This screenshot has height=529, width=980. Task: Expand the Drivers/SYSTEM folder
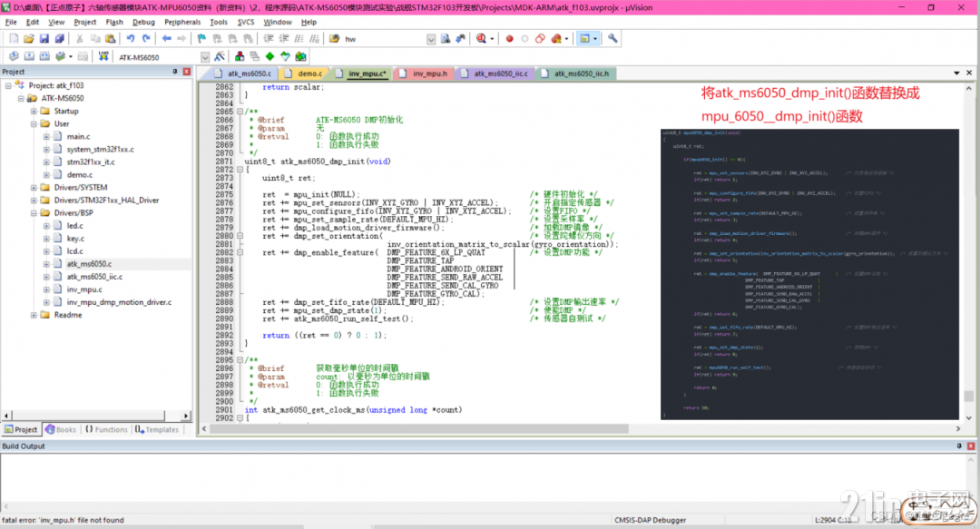pyautogui.click(x=34, y=188)
